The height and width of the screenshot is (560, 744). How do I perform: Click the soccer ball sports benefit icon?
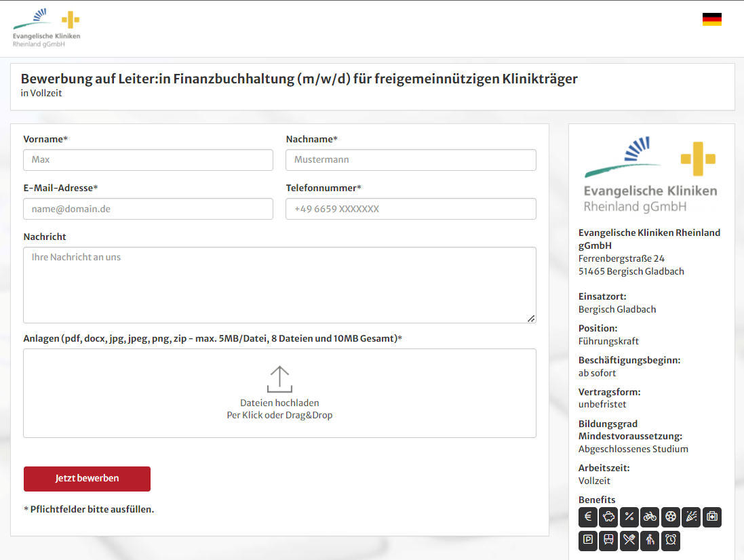[671, 517]
